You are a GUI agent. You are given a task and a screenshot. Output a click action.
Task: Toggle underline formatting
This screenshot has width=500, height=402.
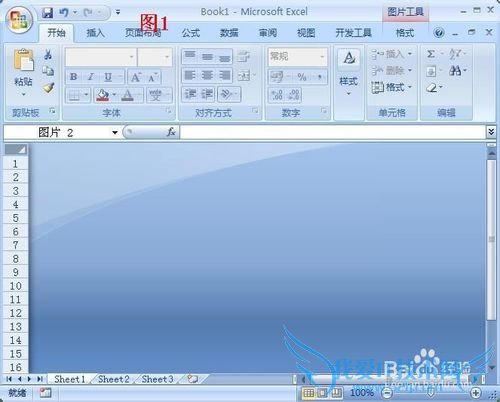click(108, 77)
